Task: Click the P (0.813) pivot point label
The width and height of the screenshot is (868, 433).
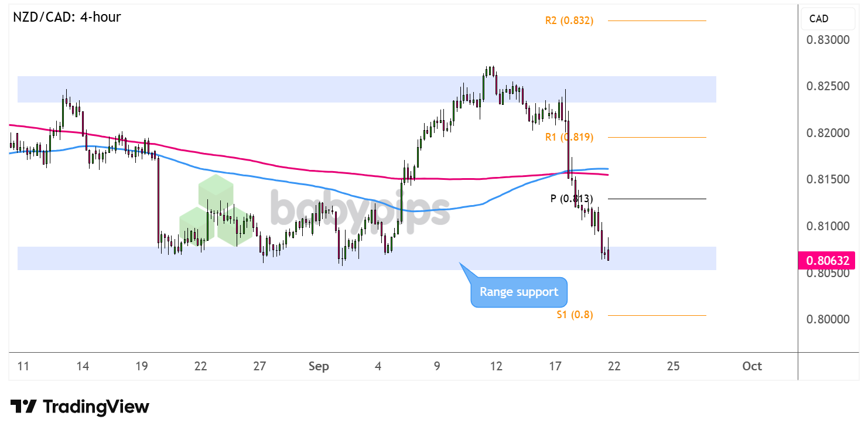Action: [571, 199]
